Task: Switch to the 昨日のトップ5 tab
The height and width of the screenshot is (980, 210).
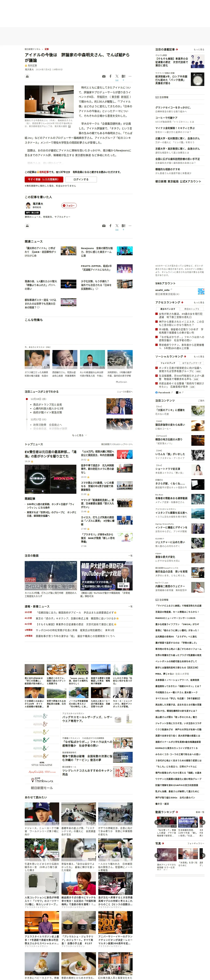Action: coord(192,309)
